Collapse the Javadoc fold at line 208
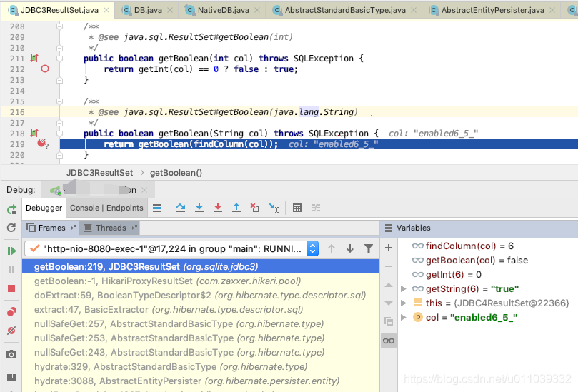The height and width of the screenshot is (392, 578). (x=59, y=26)
